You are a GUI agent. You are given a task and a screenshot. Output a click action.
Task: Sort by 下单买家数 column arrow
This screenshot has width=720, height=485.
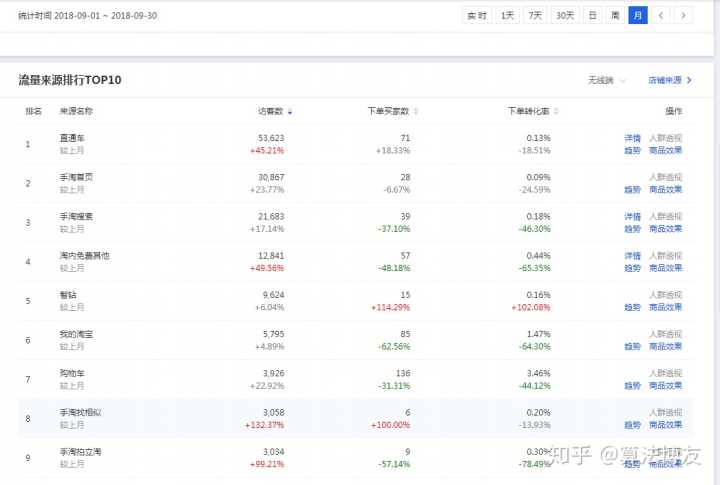pos(416,111)
